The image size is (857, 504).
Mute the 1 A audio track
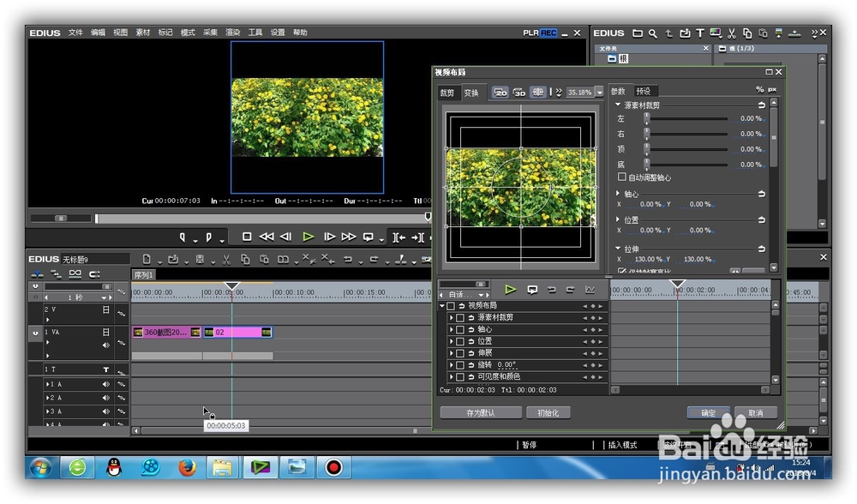point(106,384)
